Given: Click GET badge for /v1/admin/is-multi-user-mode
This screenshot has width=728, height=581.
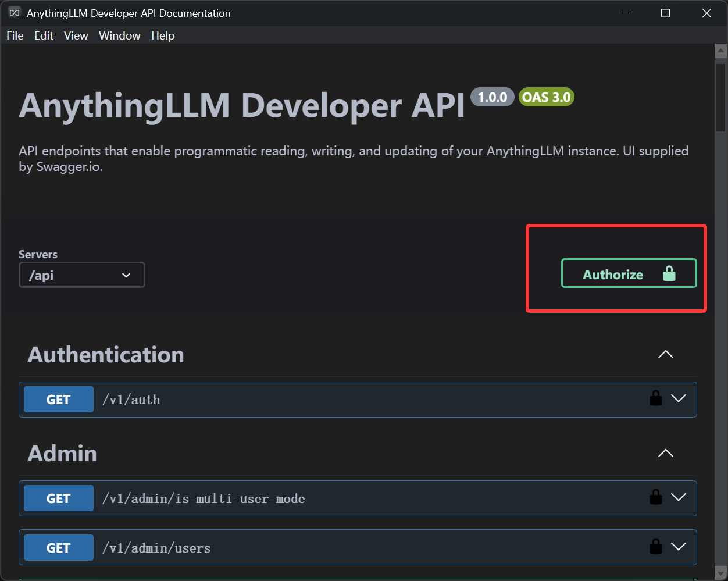Looking at the screenshot, I should [59, 498].
